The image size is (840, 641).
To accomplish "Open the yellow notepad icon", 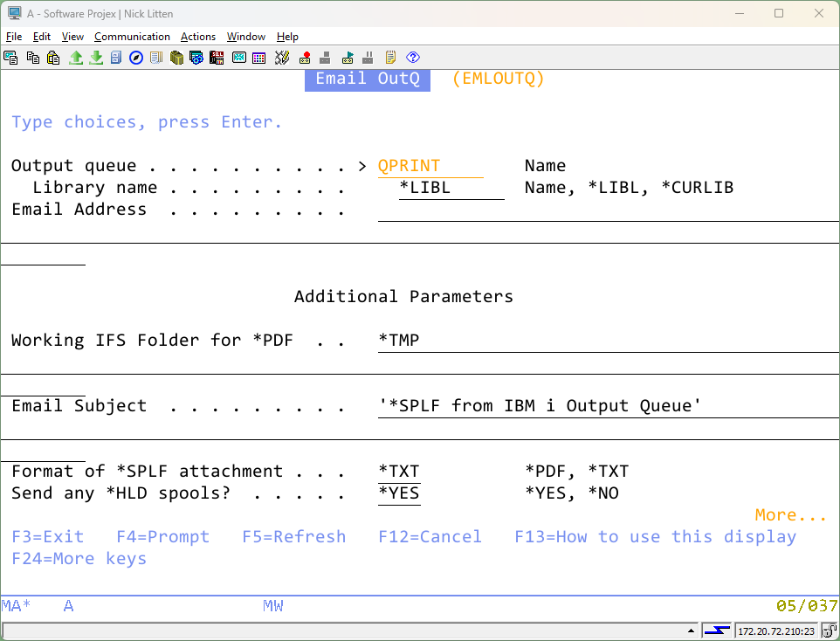I will pyautogui.click(x=390, y=58).
